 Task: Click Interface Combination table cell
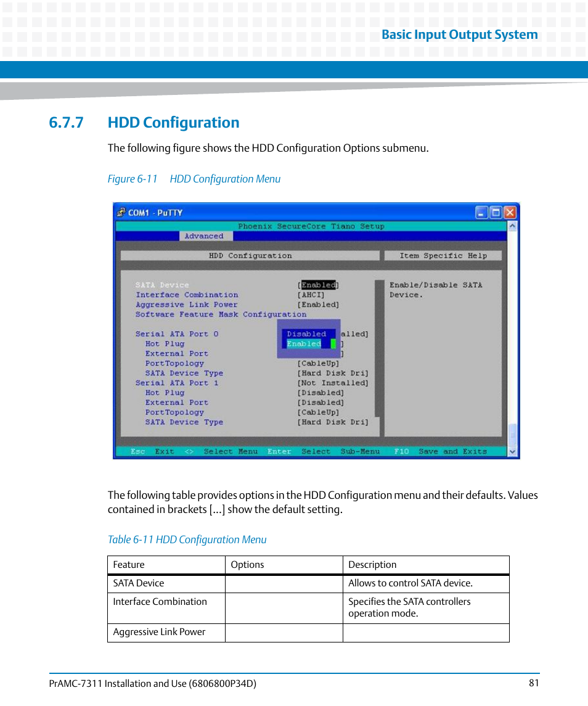point(166,608)
